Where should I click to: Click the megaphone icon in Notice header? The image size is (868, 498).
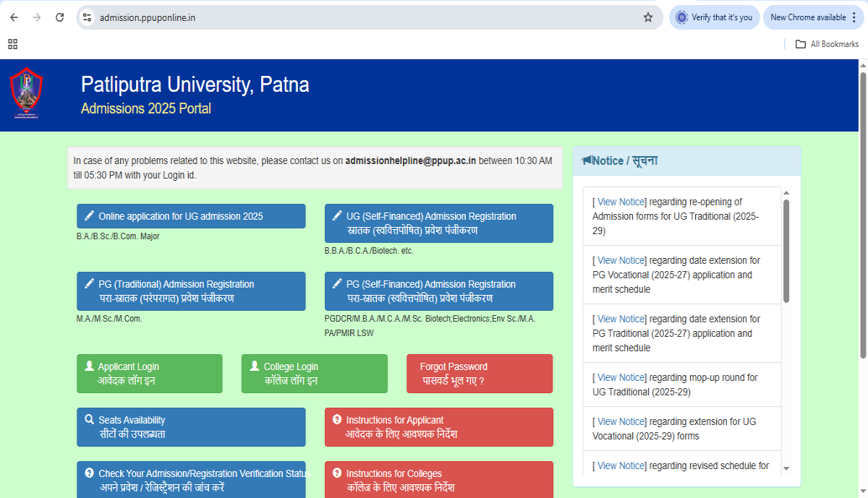[x=587, y=160]
